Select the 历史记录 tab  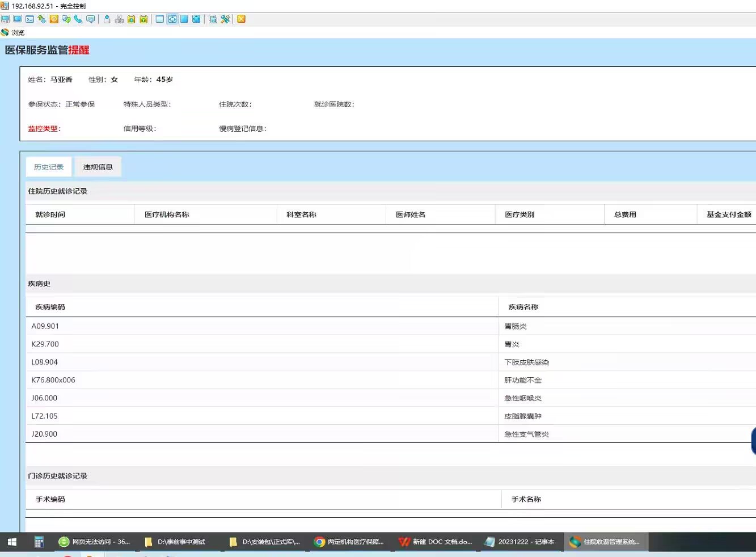(49, 167)
